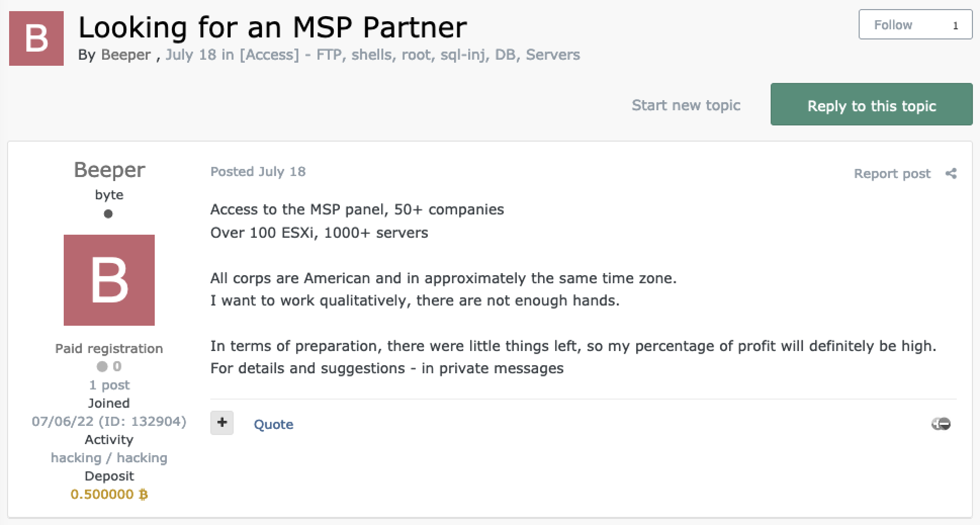Click the reaction icon near Quote row
Viewport: 980px width, 525px height.
pyautogui.click(x=941, y=424)
